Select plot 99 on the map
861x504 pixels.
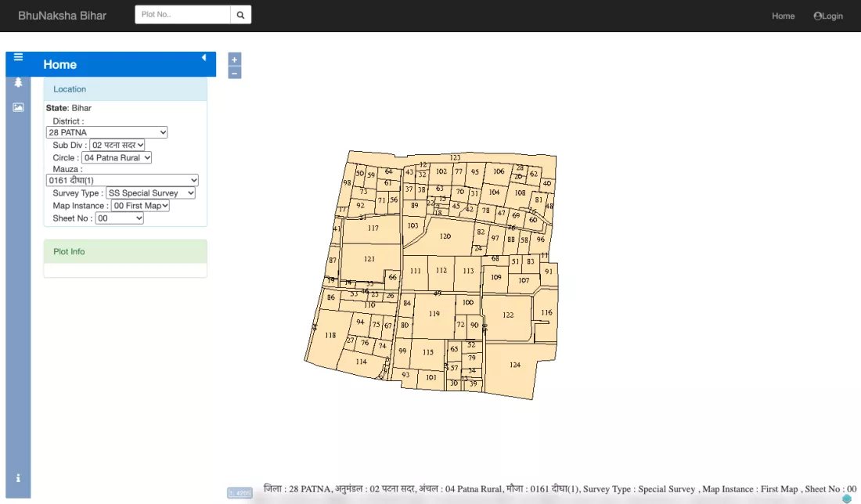click(x=402, y=351)
